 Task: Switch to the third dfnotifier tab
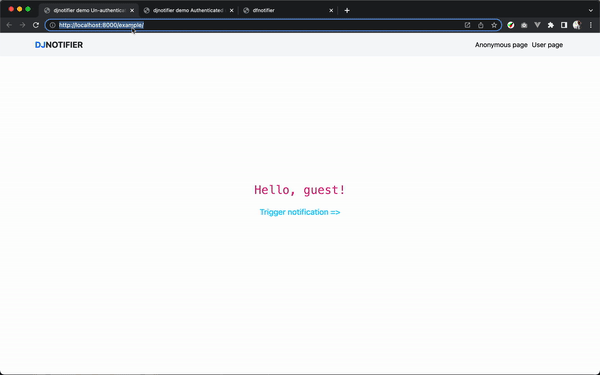click(288, 10)
